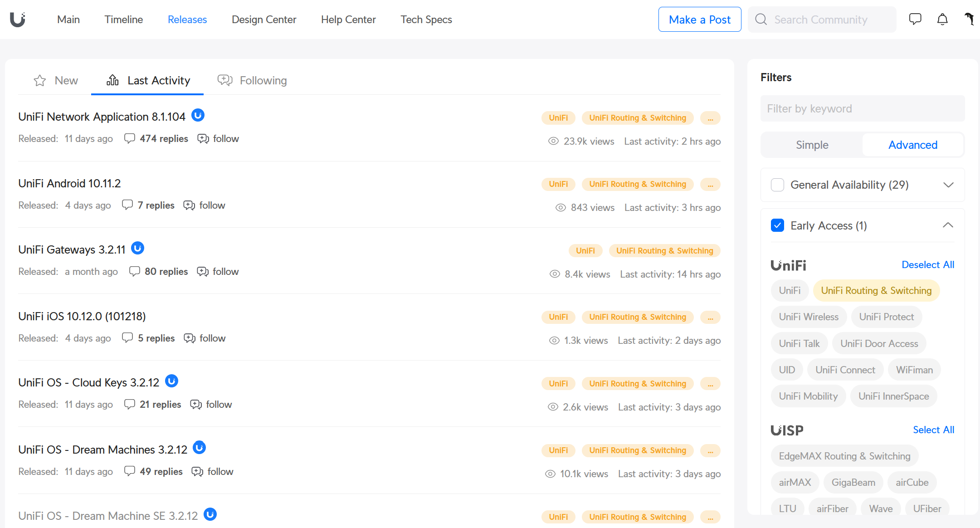This screenshot has width=980, height=528.
Task: Click follow icon for UniFi OS Dream Machines
Action: 197,471
